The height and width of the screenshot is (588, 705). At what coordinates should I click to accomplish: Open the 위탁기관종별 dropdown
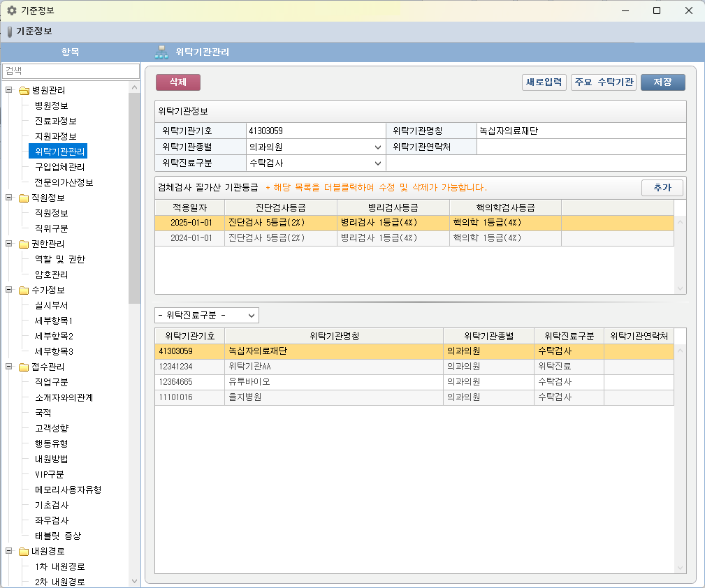tap(377, 147)
